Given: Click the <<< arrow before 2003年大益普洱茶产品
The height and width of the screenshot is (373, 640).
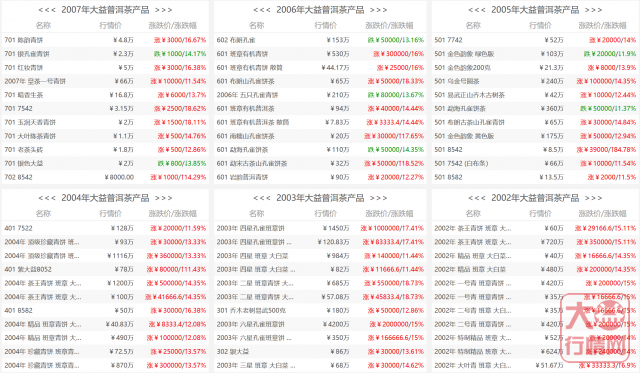Looking at the screenshot, I should (262, 198).
